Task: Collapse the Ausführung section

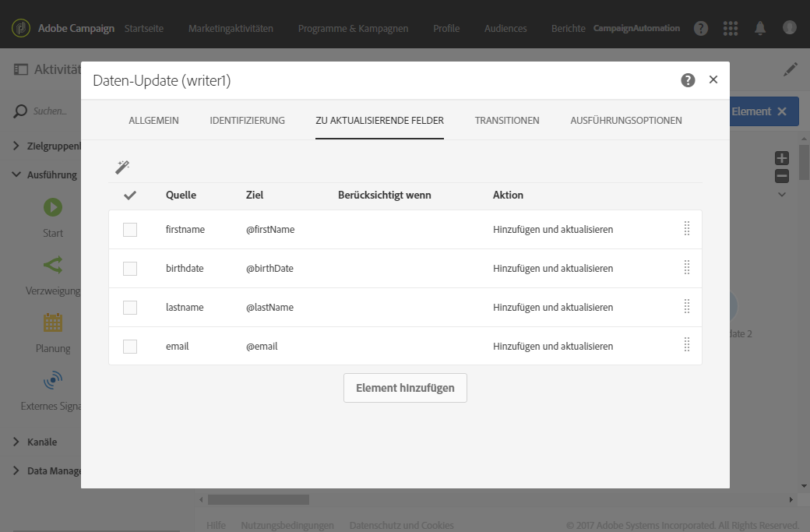Action: (x=17, y=174)
